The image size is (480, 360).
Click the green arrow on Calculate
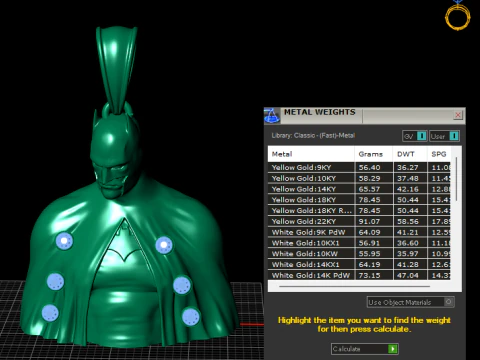pos(393,349)
